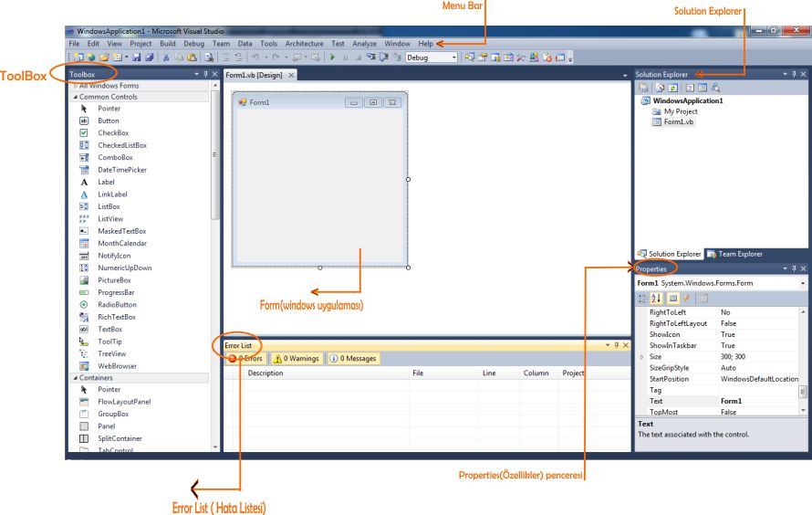Image resolution: width=812 pixels, height=515 pixels.
Task: Click View Code icon in Solution Explorer
Action: pos(691,88)
